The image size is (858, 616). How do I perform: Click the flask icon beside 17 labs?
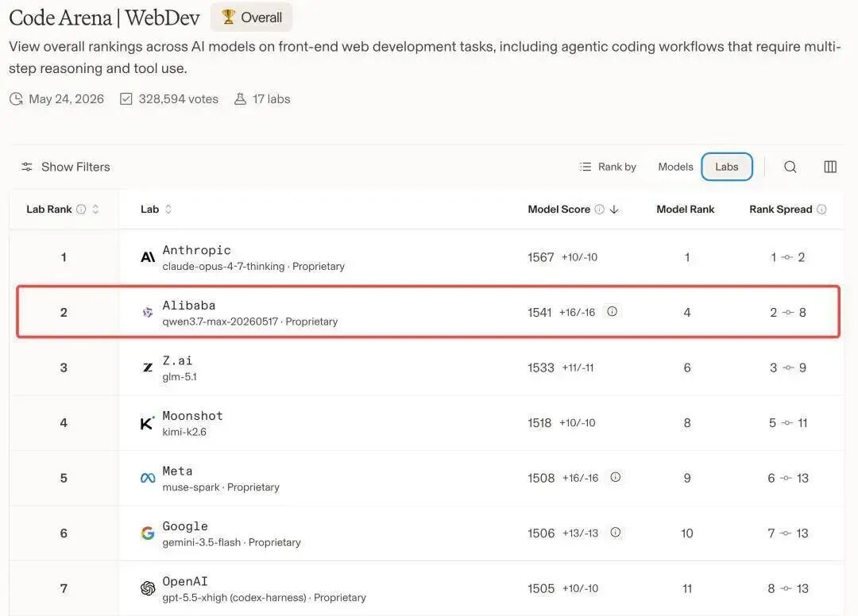pos(240,99)
